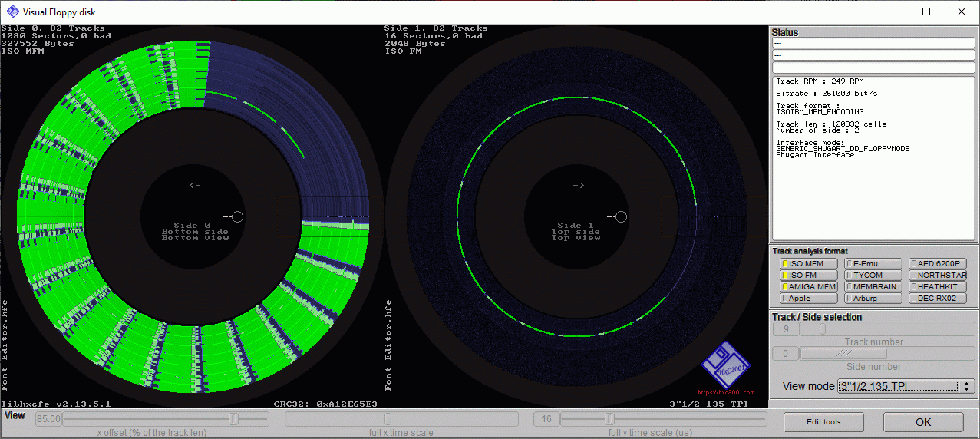980x439 pixels.
Task: Minimize the Visual Floppy disk window
Action: click(x=892, y=12)
